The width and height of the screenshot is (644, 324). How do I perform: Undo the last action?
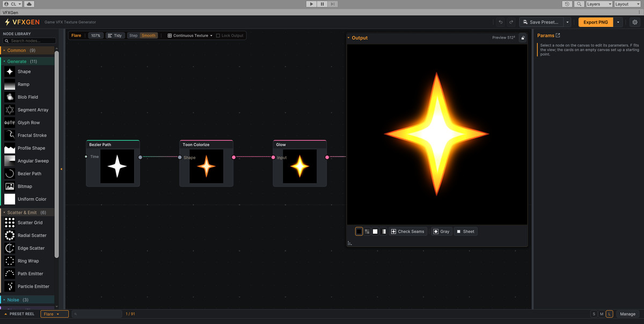pyautogui.click(x=501, y=22)
